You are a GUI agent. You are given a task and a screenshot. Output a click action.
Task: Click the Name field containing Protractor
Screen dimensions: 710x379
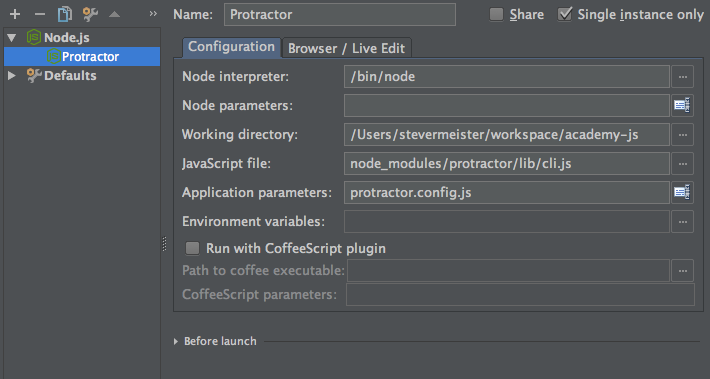[340, 14]
